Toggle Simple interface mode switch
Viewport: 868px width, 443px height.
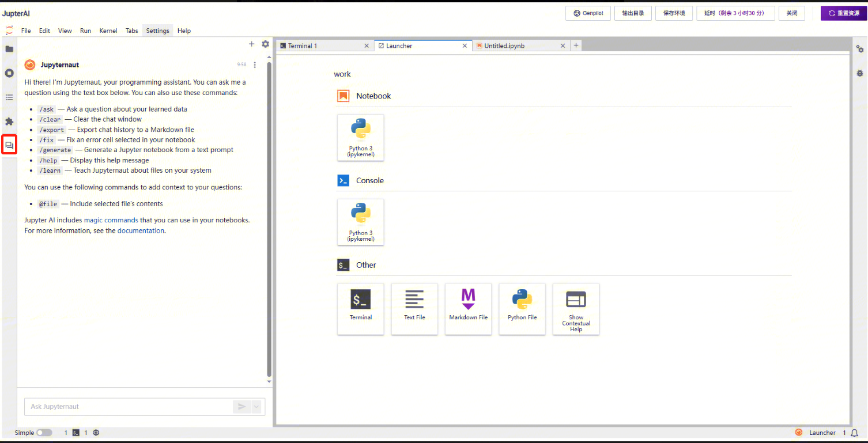(x=44, y=433)
